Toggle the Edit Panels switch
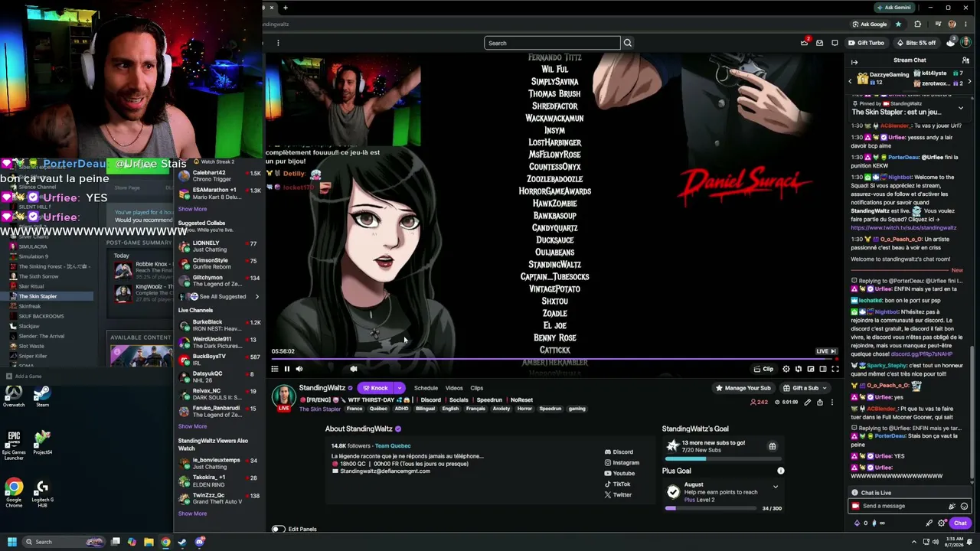This screenshot has width=980, height=551. 278,529
